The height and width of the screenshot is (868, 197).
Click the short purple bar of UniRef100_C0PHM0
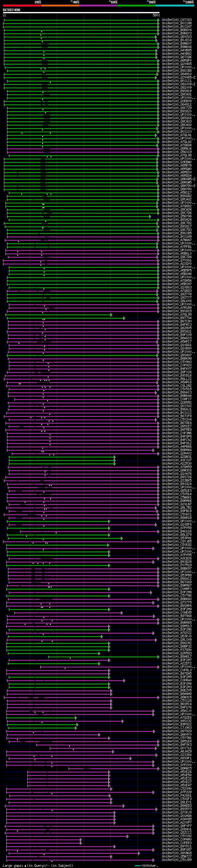pyautogui.click(x=44, y=839)
